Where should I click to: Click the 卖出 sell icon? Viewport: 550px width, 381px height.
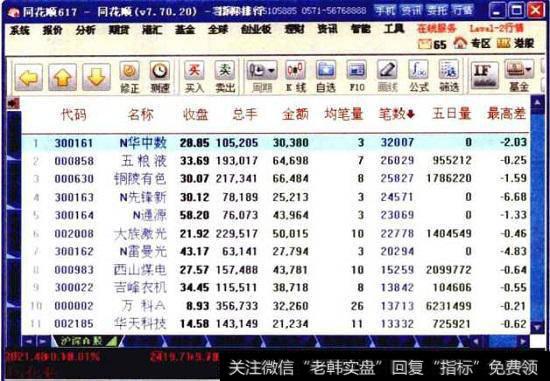pos(225,78)
